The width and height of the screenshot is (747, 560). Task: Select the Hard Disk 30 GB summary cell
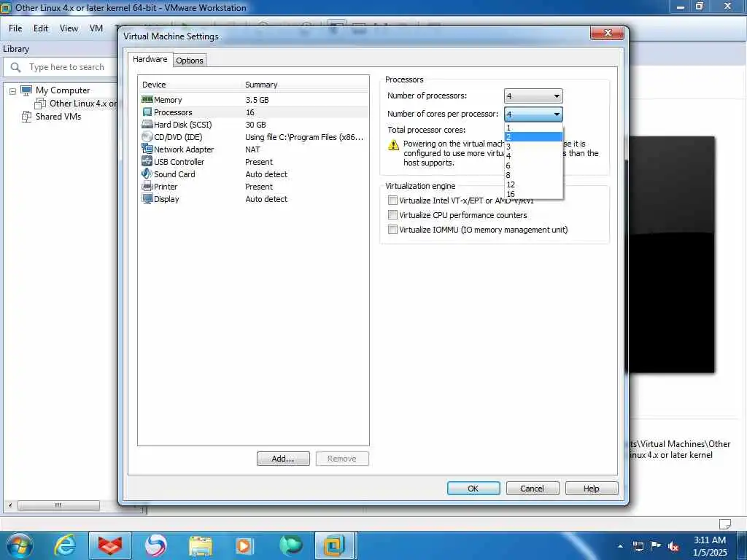256,125
